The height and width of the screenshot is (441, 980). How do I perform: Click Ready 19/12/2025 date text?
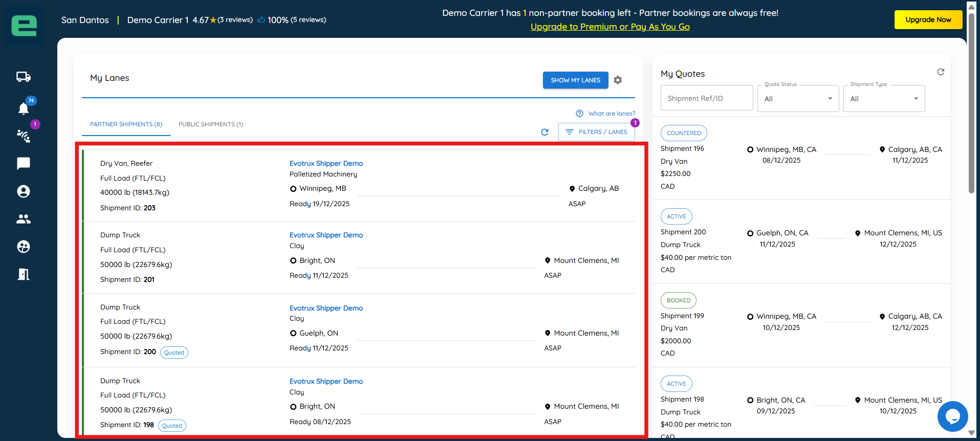(319, 204)
